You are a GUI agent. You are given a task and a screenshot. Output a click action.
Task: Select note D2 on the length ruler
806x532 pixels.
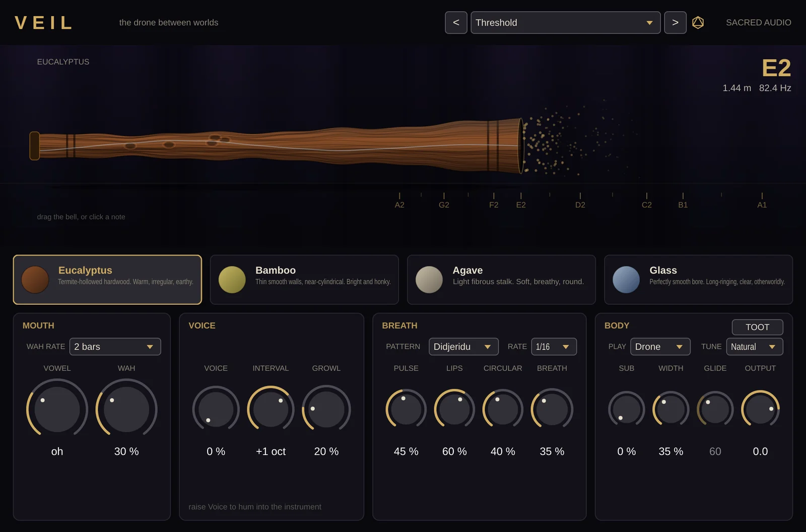pyautogui.click(x=580, y=201)
